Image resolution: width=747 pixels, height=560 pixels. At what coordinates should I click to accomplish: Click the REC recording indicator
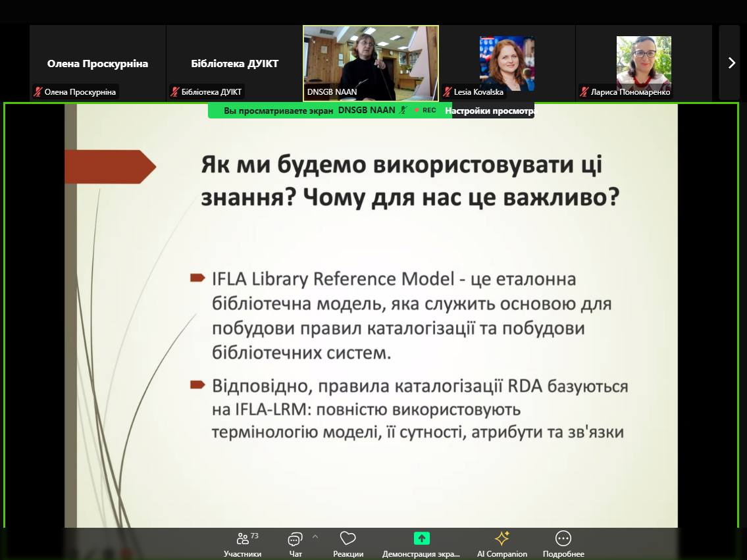tap(425, 110)
